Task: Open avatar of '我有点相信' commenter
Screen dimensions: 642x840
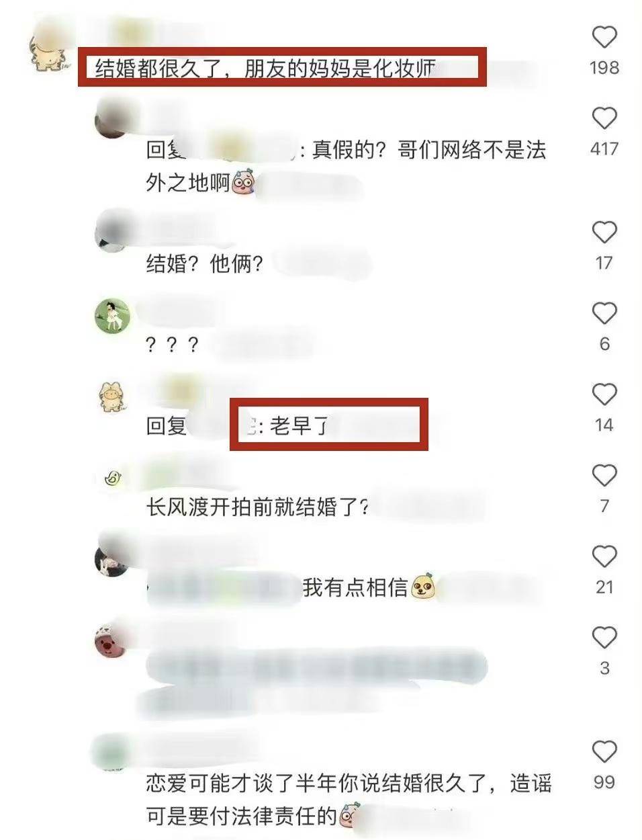Action: coord(111,559)
